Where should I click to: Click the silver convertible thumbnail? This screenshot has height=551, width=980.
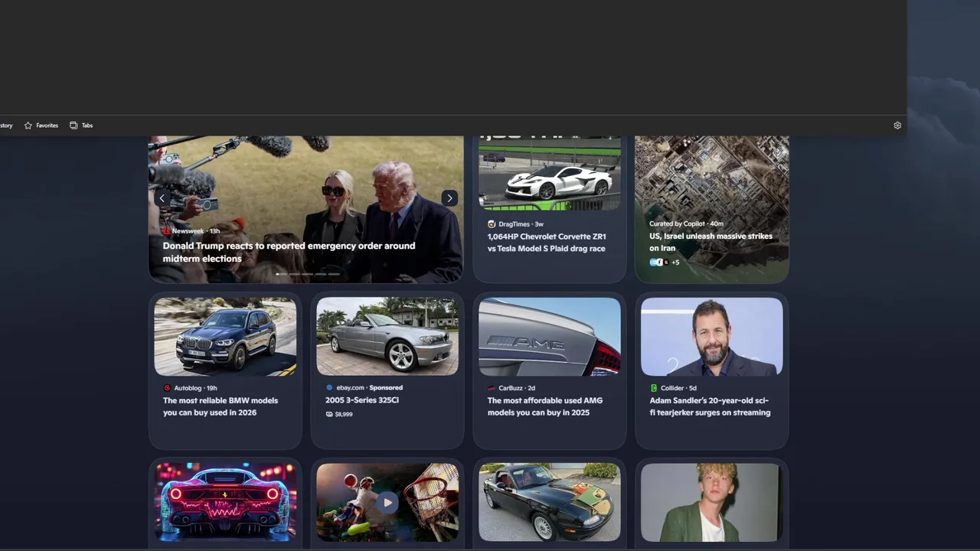point(387,337)
